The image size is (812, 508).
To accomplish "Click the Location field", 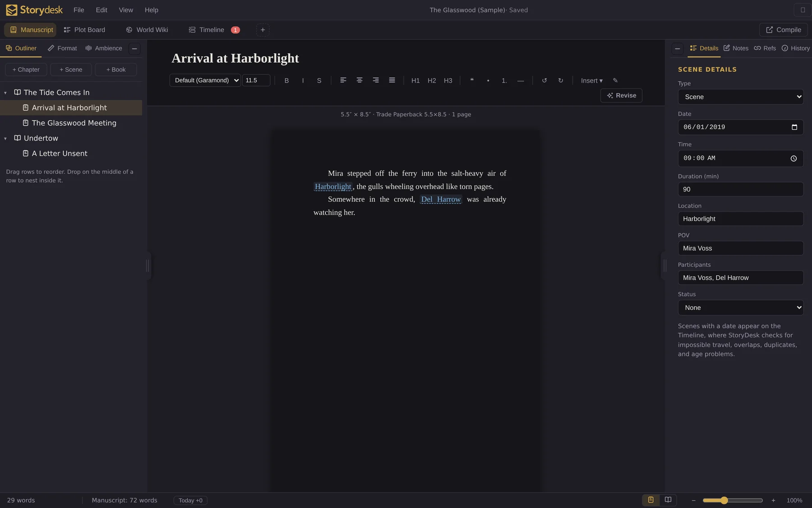I will pyautogui.click(x=741, y=219).
